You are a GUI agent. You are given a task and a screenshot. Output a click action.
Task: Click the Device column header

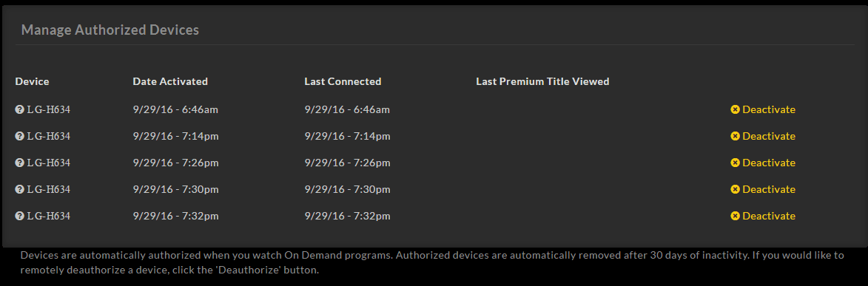tap(32, 81)
